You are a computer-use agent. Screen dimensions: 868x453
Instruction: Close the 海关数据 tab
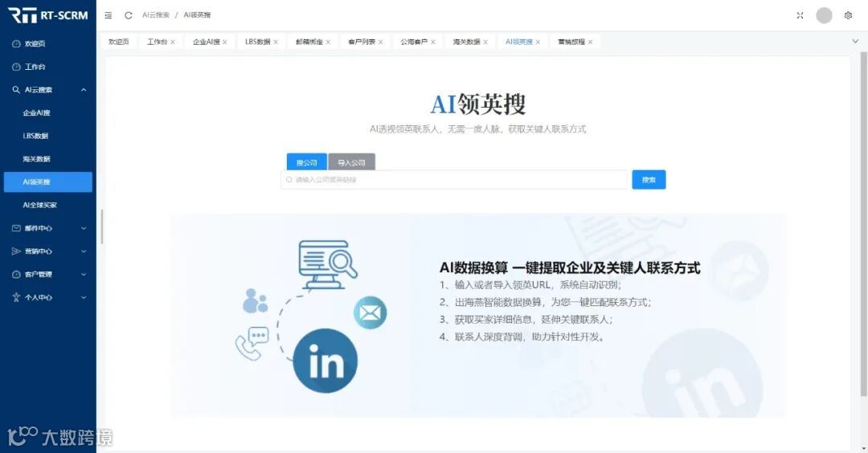click(485, 42)
